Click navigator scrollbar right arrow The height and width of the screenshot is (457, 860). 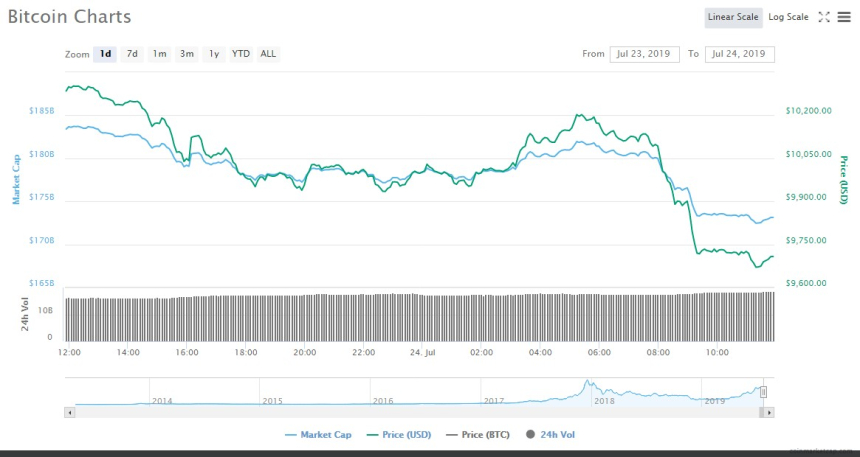(x=769, y=412)
